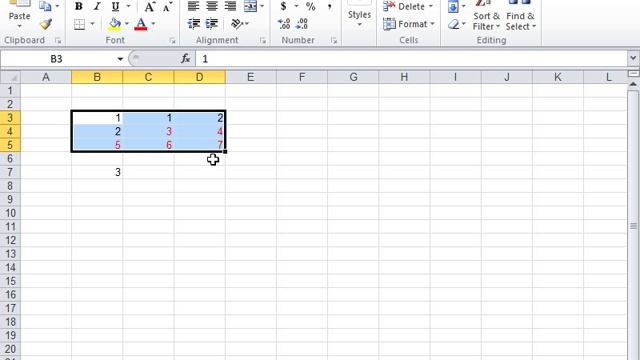Screen dimensions: 640x360
Task: Open font color dropdown arrow
Action: 153,24
